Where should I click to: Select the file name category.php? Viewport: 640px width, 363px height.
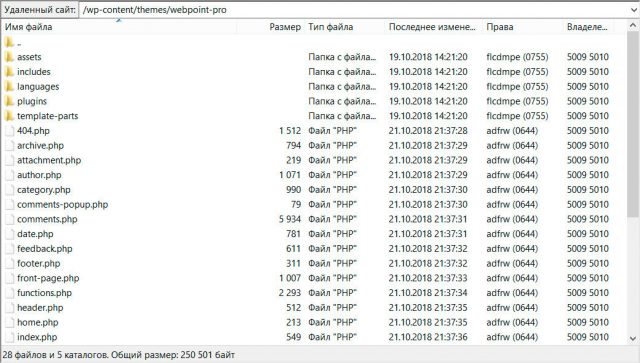[44, 189]
